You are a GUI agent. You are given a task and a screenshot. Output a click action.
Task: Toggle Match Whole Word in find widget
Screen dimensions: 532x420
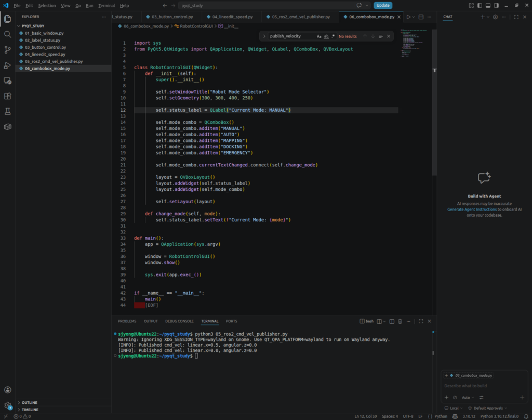(326, 36)
